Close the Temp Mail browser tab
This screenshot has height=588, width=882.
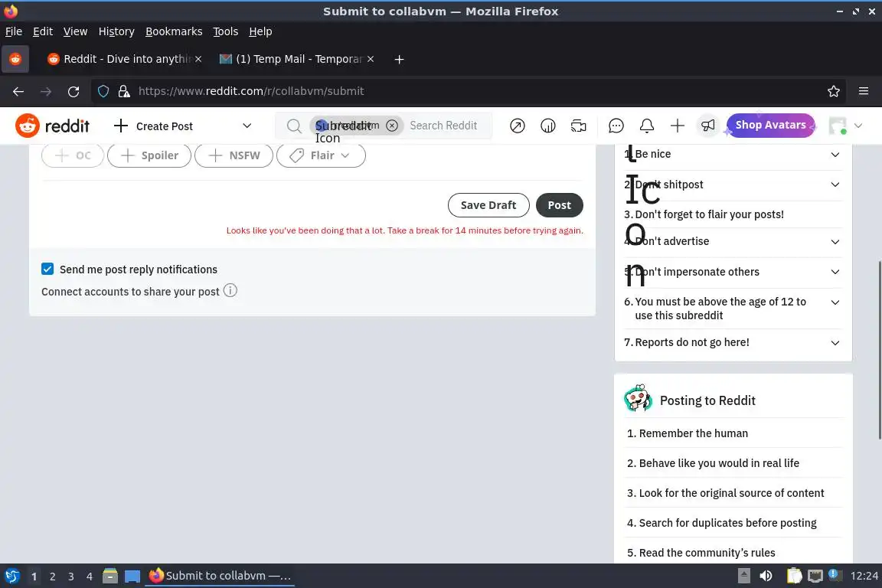pos(370,59)
